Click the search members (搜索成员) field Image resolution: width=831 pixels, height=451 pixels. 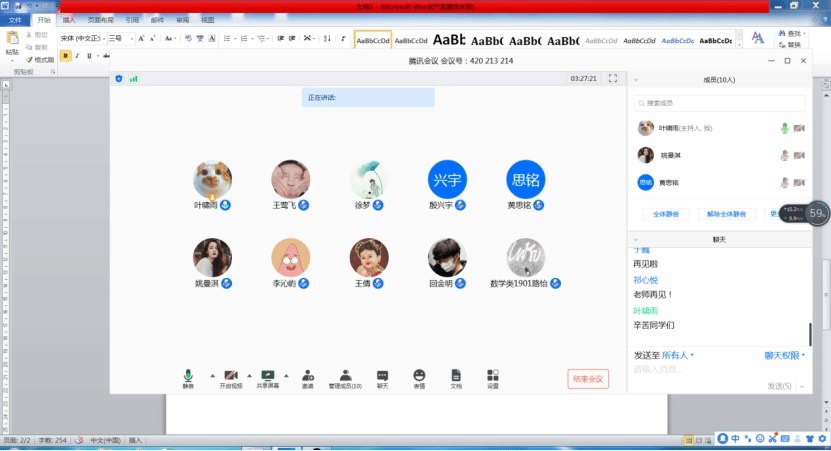[x=720, y=103]
